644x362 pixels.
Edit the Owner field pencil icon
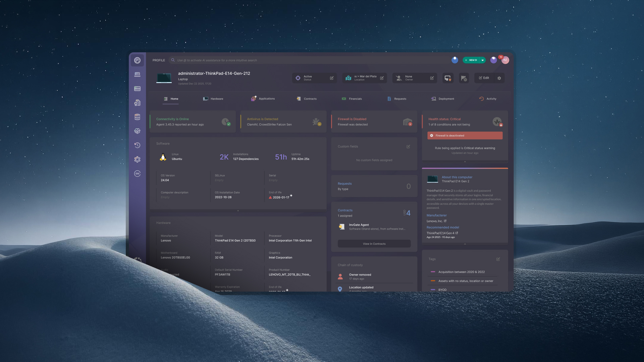pos(432,78)
